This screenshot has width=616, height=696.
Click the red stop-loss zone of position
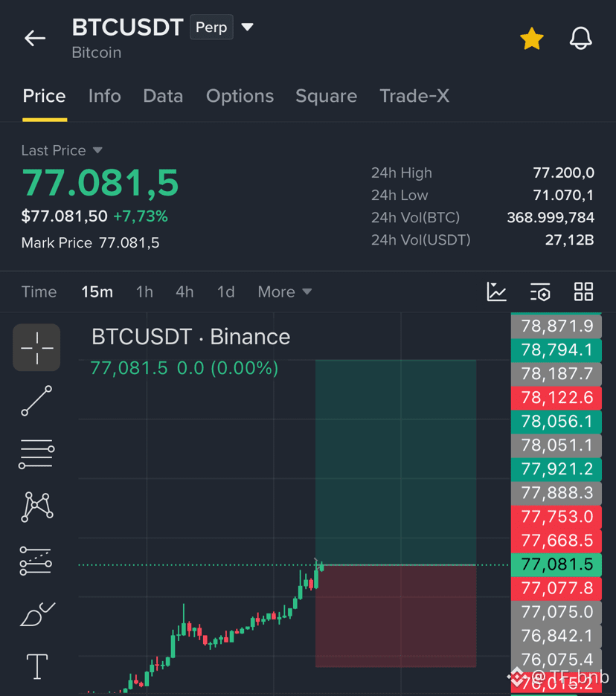point(396,616)
